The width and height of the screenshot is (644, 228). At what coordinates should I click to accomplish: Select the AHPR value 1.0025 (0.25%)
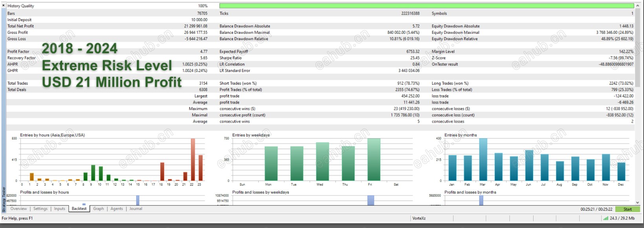point(194,64)
